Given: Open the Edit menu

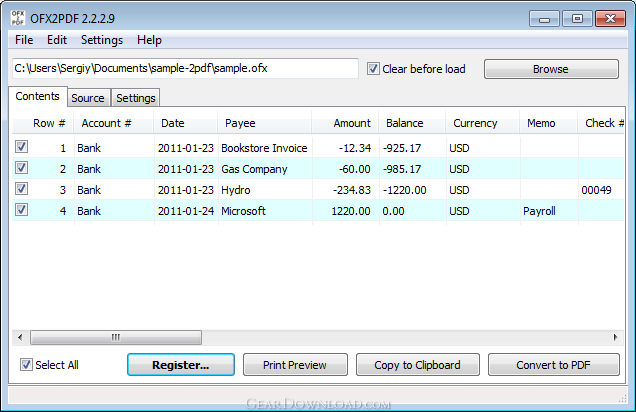Looking at the screenshot, I should click(57, 40).
